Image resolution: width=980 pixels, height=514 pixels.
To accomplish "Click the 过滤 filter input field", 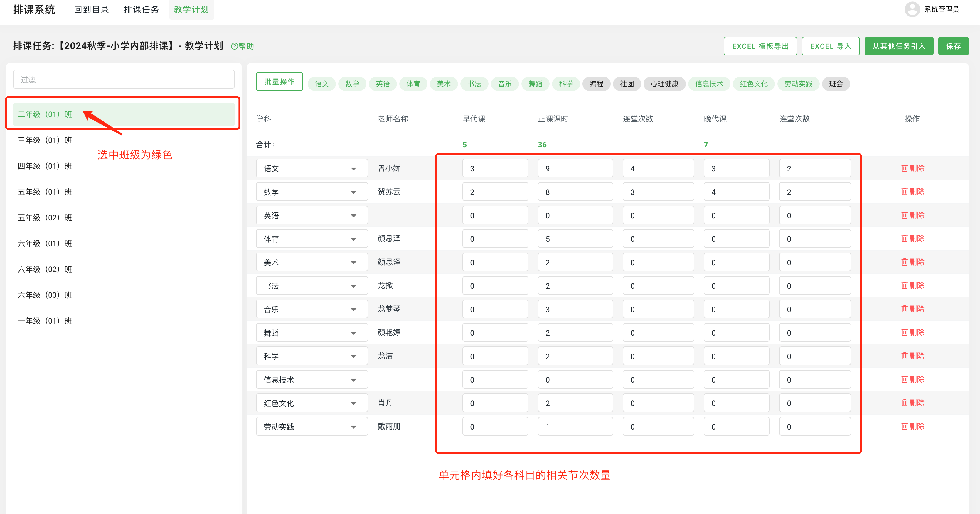I will click(123, 79).
